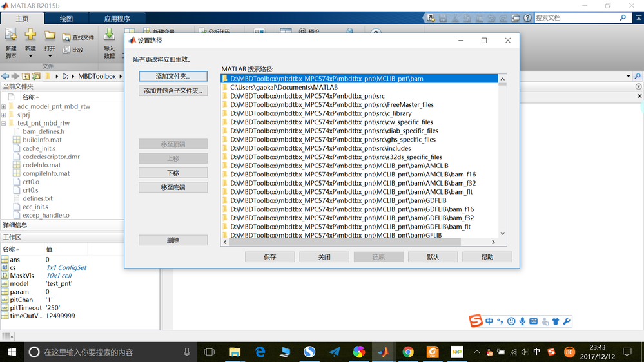Screen dimensions: 644x362
Task: Click the forward arrow in address bar
Action: point(15,76)
